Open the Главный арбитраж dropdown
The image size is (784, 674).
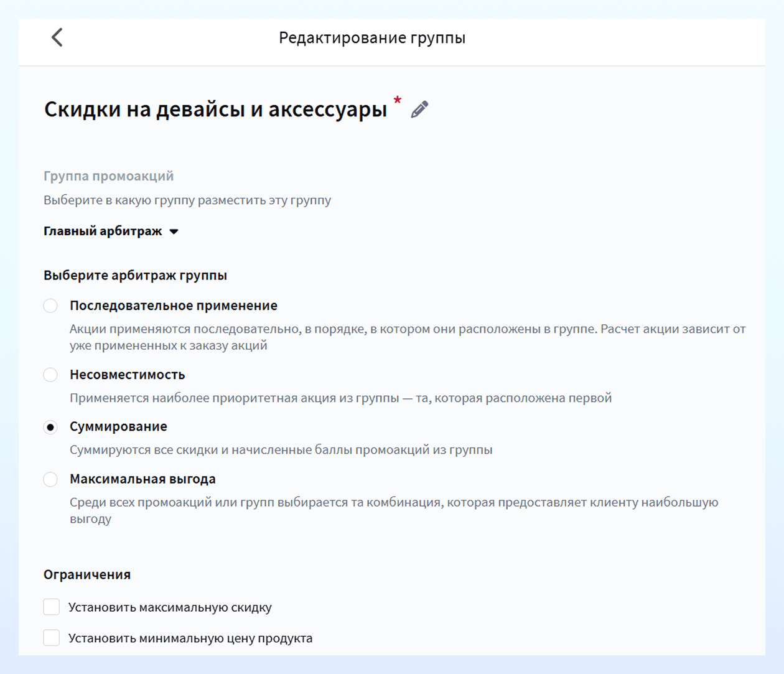111,231
